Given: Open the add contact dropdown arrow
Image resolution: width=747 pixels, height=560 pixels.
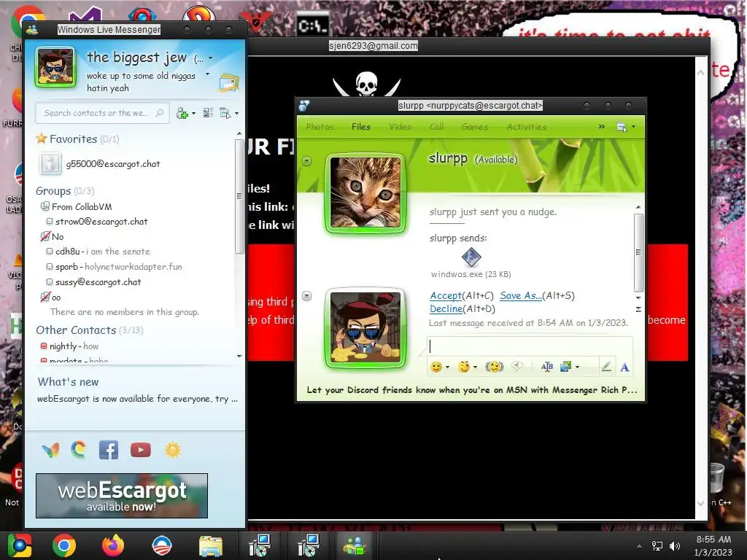Looking at the screenshot, I should coord(193,113).
